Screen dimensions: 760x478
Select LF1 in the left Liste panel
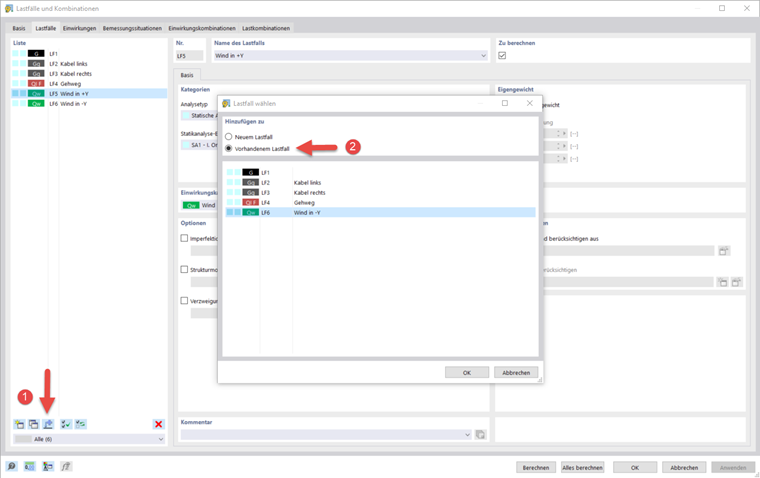[89, 54]
